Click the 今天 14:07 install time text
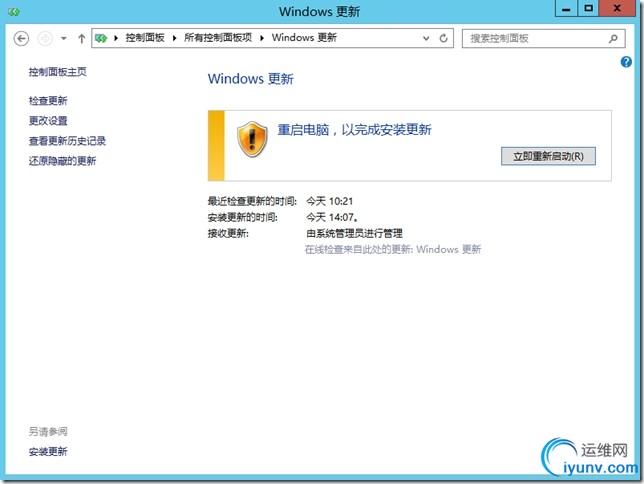The height and width of the screenshot is (484, 644). pos(331,217)
